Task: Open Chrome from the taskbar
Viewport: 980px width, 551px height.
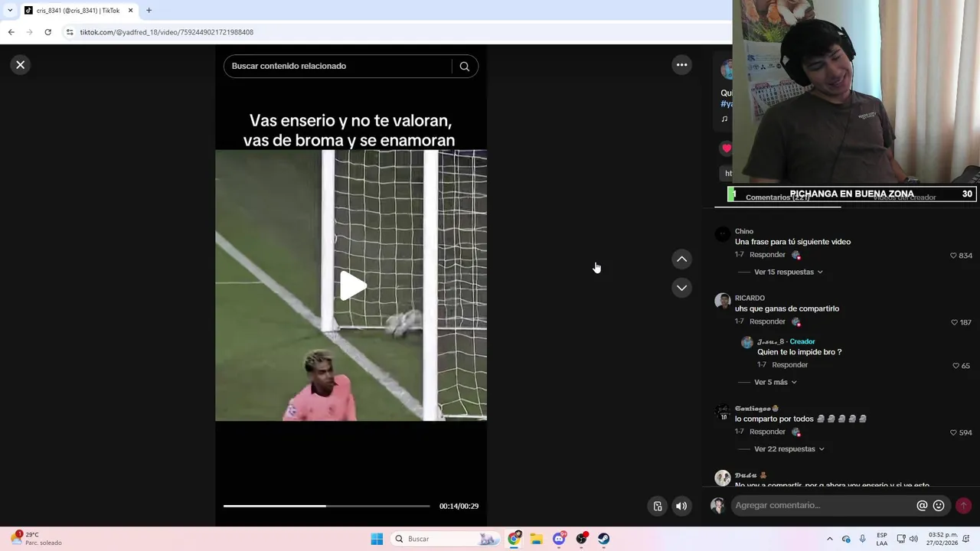Action: point(514,539)
